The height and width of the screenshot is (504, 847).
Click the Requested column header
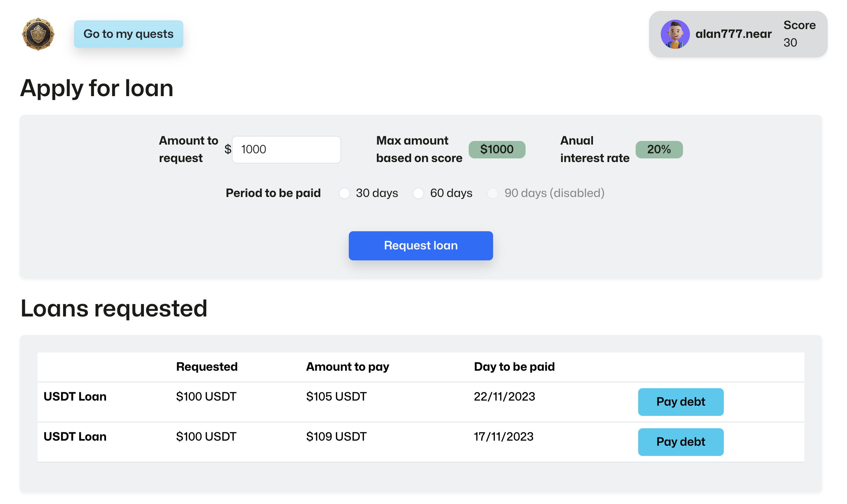(x=207, y=367)
